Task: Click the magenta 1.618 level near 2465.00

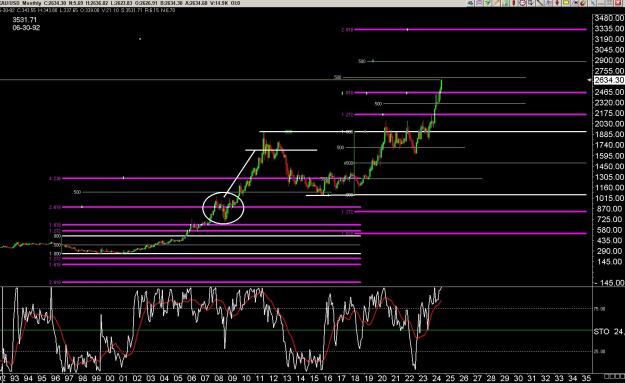Action: point(470,93)
